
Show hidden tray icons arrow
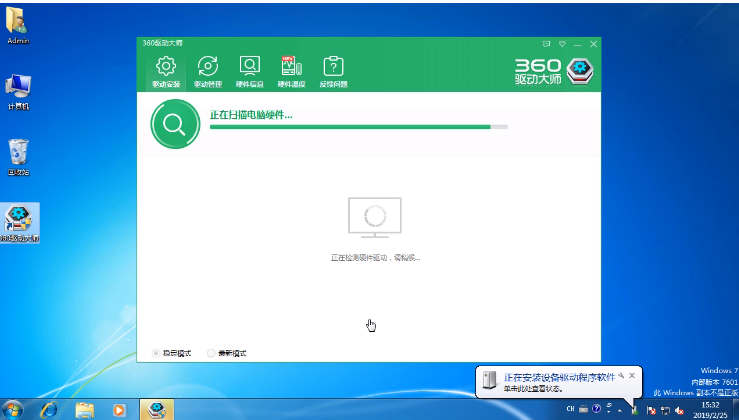tap(620, 410)
